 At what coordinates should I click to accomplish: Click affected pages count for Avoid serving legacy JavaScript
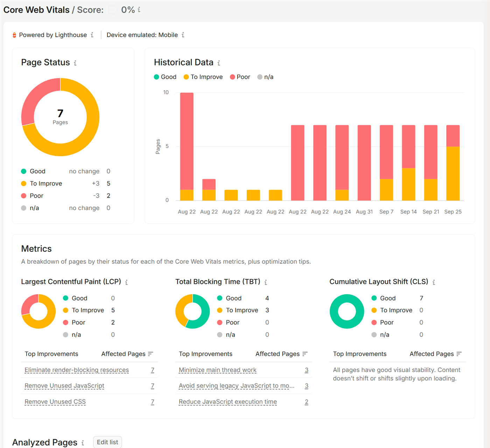pyautogui.click(x=307, y=386)
